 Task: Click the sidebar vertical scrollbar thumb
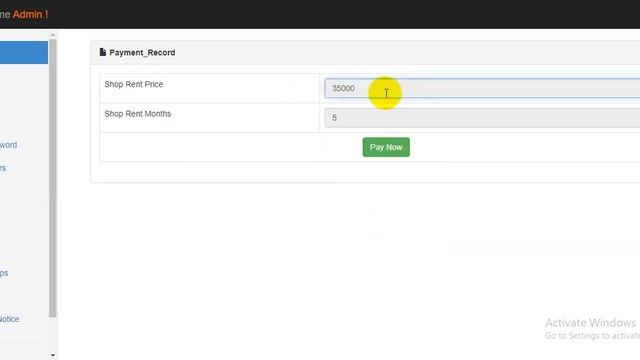[53, 178]
